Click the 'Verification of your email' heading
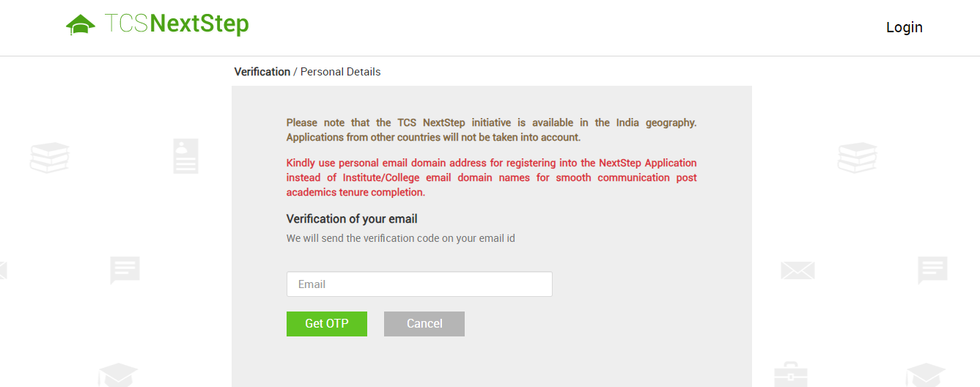The width and height of the screenshot is (980, 387). coord(352,219)
